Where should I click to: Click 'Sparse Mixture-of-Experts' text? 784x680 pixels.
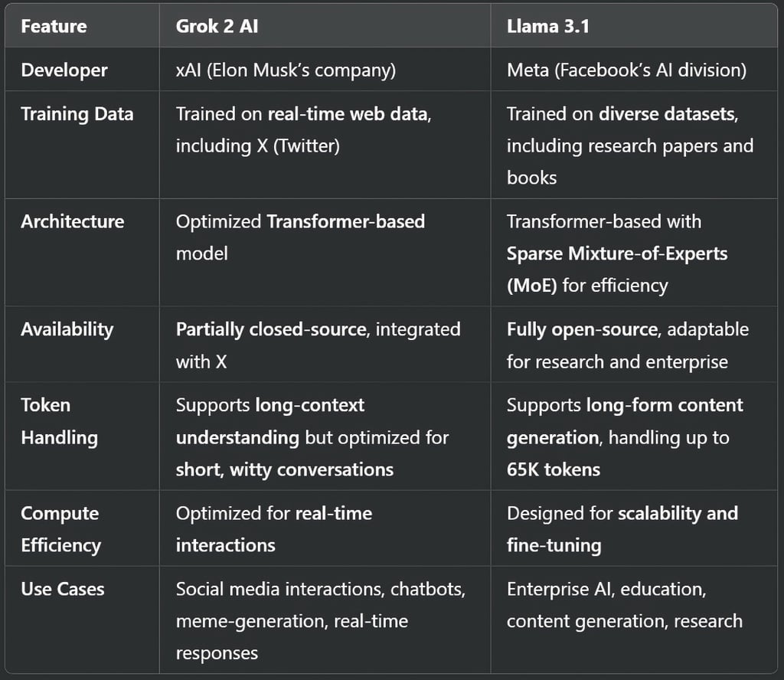coord(617,253)
